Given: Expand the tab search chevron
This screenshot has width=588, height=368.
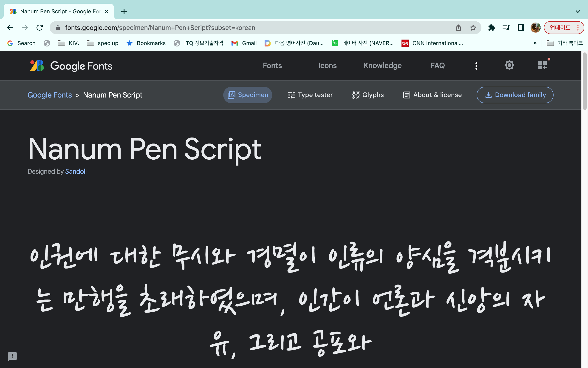Looking at the screenshot, I should click(x=578, y=11).
